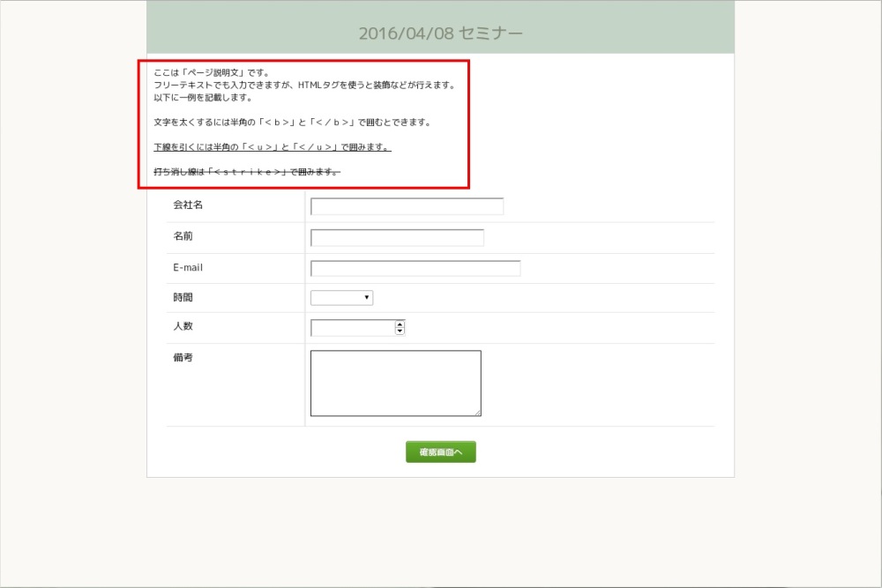Viewport: 882px width, 588px height.
Task: Click inside the 備考 textarea
Action: coord(395,383)
